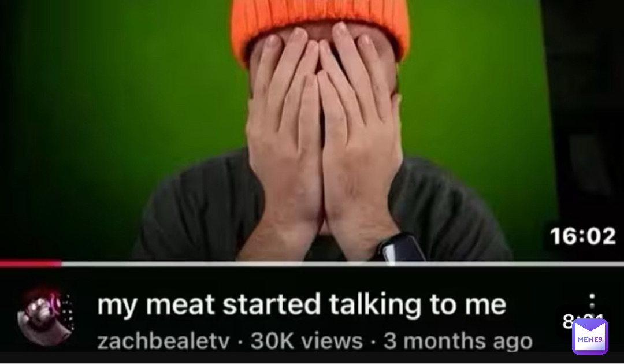Viewport: 624px width, 364px height.
Task: Click the purple MEMES envelope watermark icon
Action: click(590, 336)
